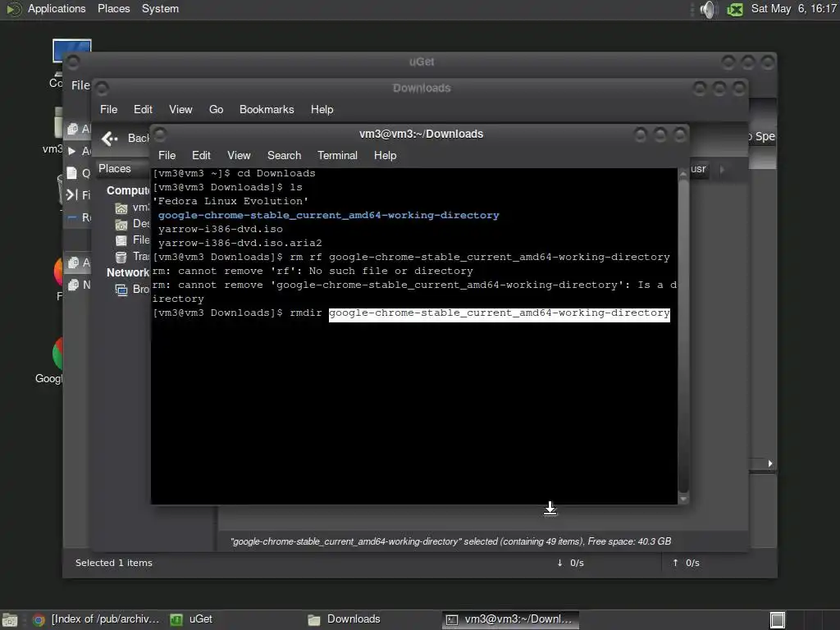Click the show desktop icon in bottom panel
840x630 pixels.
coord(10,620)
